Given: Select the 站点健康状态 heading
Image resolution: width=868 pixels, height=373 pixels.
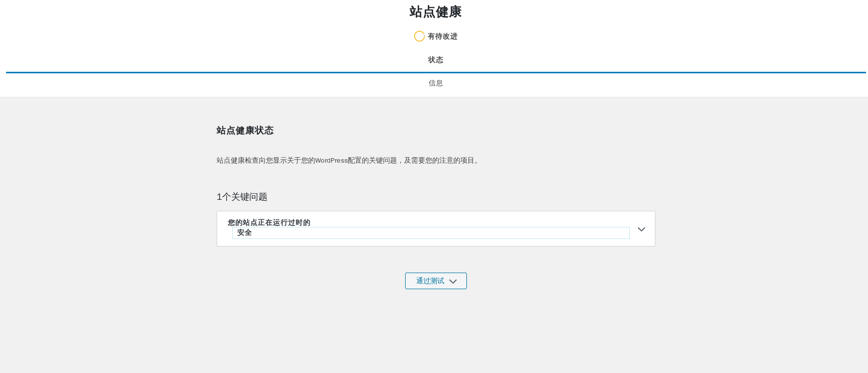Looking at the screenshot, I should [x=245, y=131].
